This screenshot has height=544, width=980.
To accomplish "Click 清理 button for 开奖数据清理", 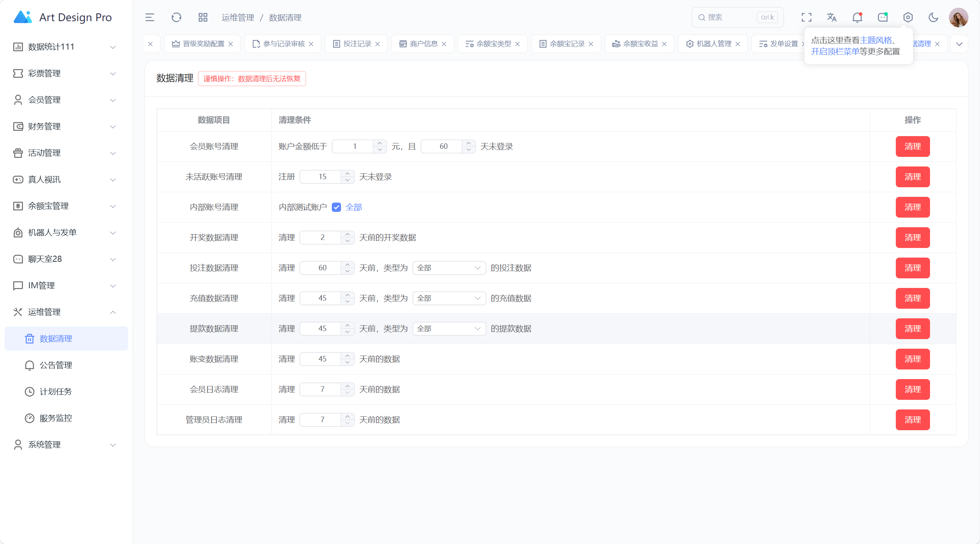I will (x=912, y=238).
